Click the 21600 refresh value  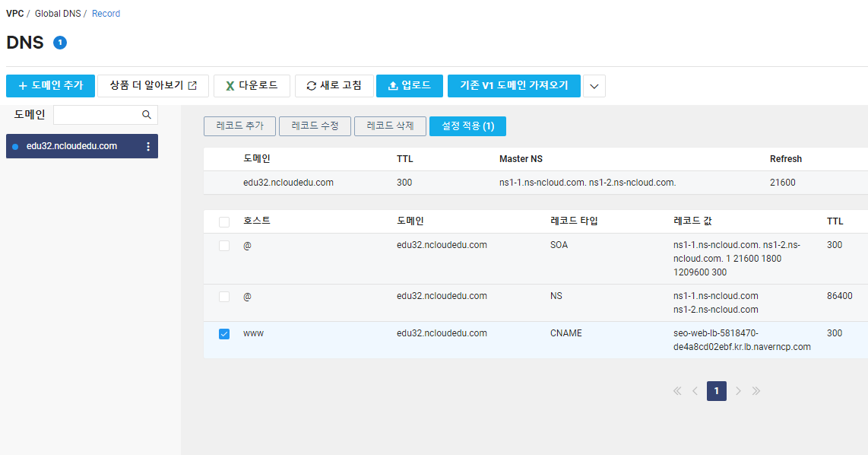click(x=783, y=183)
